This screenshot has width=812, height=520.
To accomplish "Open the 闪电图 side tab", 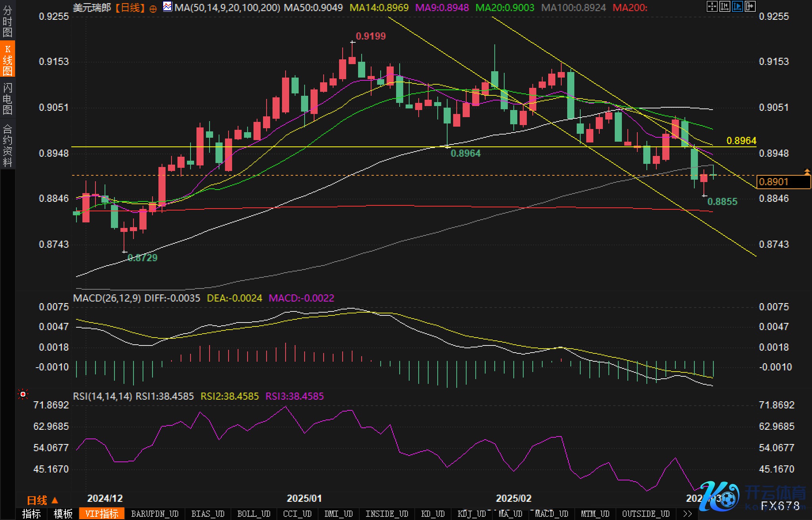I will point(8,99).
